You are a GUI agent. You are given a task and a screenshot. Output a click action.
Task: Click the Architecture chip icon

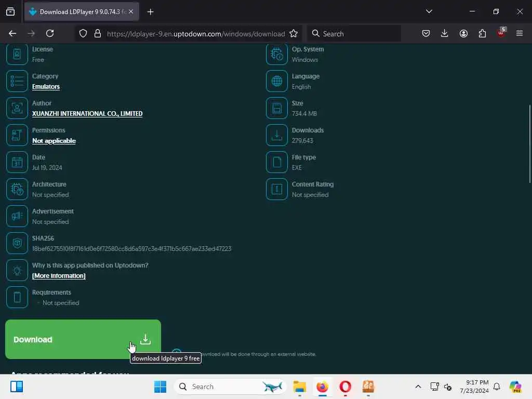coord(17,189)
